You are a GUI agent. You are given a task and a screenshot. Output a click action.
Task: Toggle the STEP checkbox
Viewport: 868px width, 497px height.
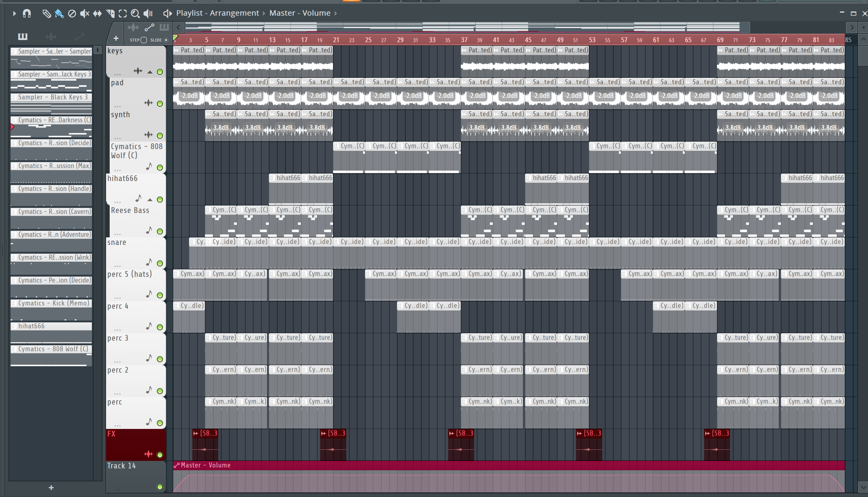coord(144,40)
